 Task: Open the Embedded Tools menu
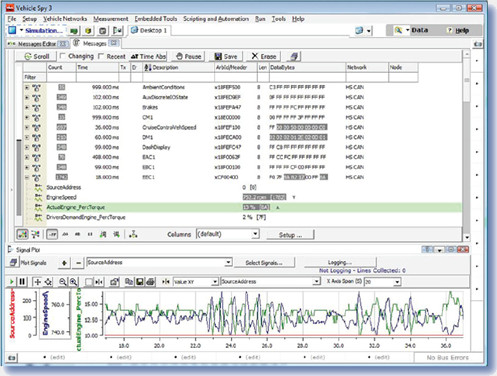point(156,19)
